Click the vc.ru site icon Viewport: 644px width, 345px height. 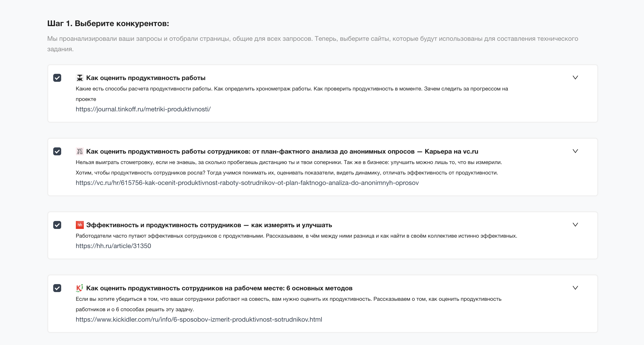click(80, 151)
